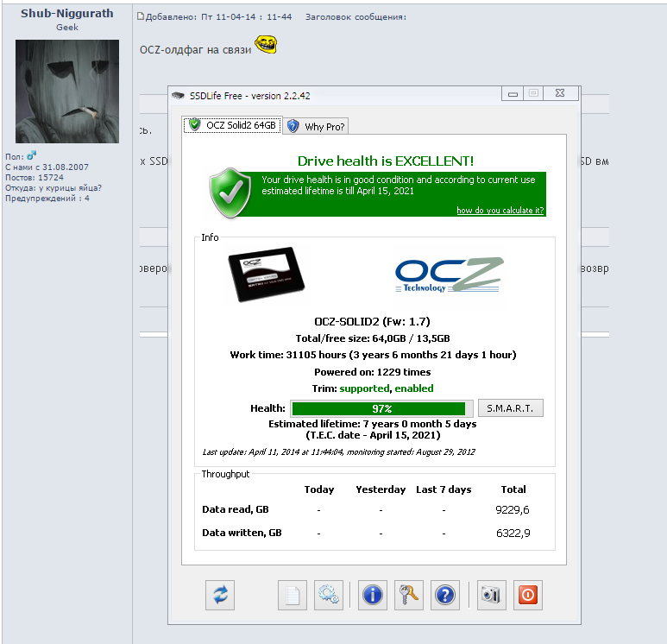Click the Shub-Niggurath user avatar
667x644 pixels.
pyautogui.click(x=67, y=92)
